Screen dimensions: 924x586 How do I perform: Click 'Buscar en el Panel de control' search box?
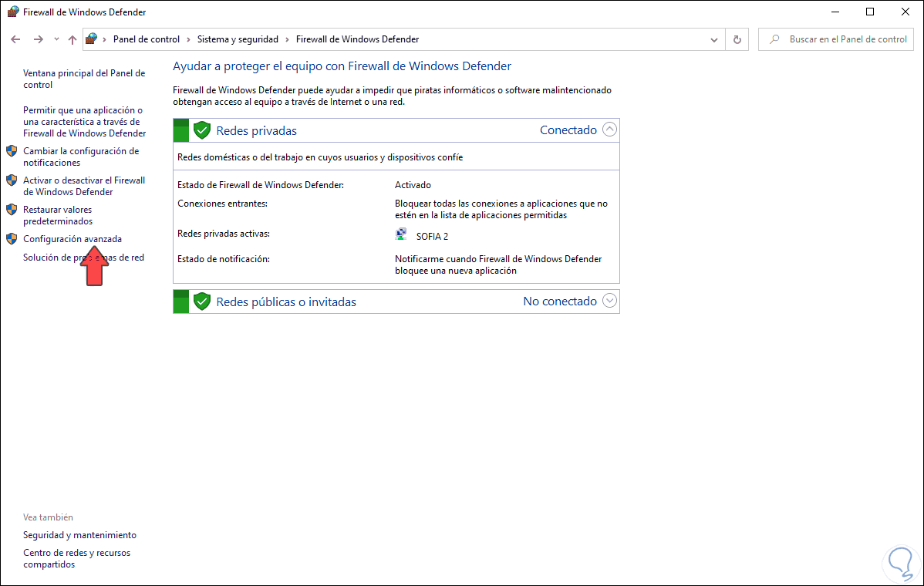835,39
